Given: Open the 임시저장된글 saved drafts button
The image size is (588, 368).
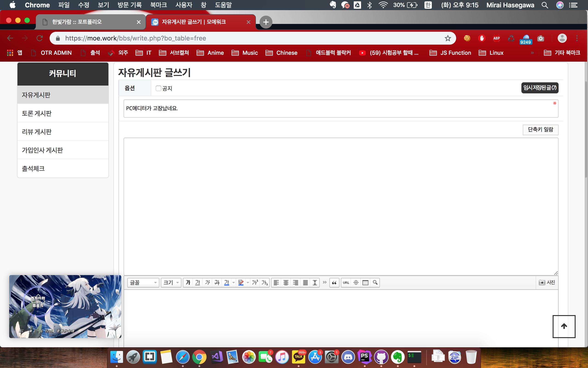Looking at the screenshot, I should pos(540,88).
